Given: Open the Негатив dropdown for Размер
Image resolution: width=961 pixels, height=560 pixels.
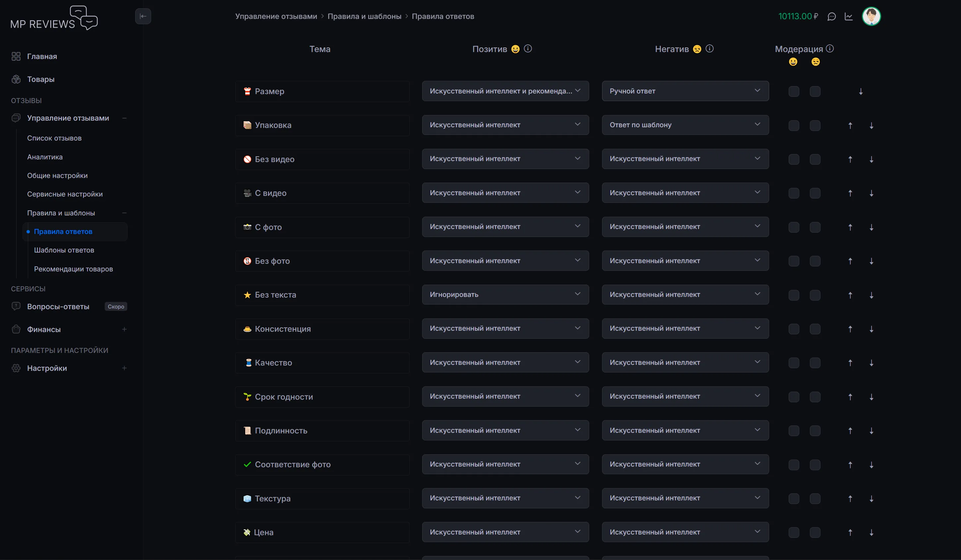Looking at the screenshot, I should tap(685, 91).
